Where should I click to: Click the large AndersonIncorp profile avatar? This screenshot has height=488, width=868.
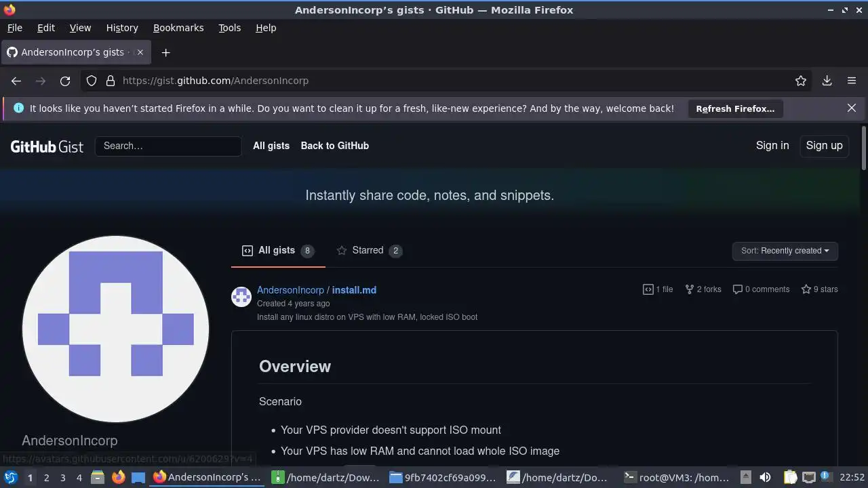tap(116, 329)
